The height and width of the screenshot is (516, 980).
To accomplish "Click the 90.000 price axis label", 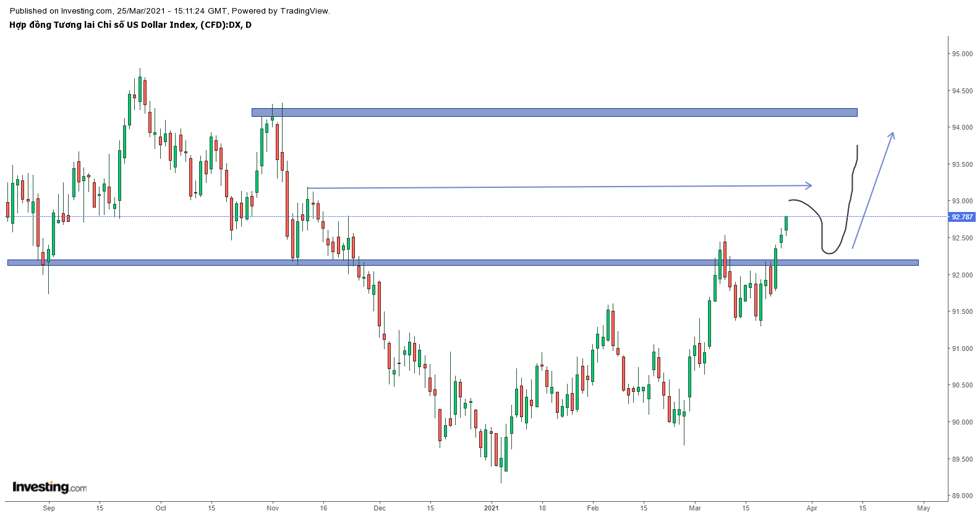I will tap(962, 422).
